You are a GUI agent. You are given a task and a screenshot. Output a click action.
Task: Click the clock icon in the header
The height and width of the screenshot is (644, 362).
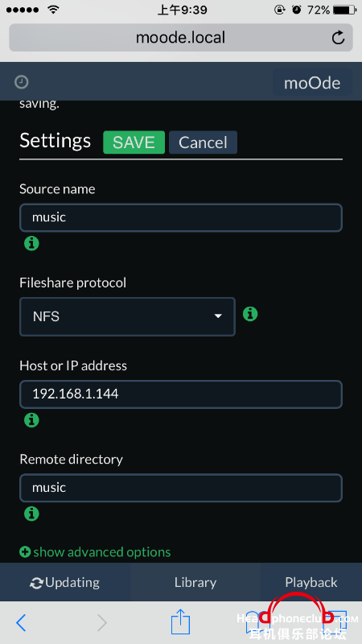pyautogui.click(x=22, y=83)
